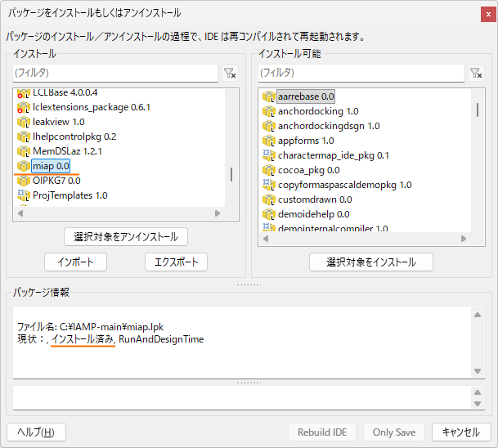Focus the installed packages filter field
This screenshot has height=448, width=498.
[115, 74]
